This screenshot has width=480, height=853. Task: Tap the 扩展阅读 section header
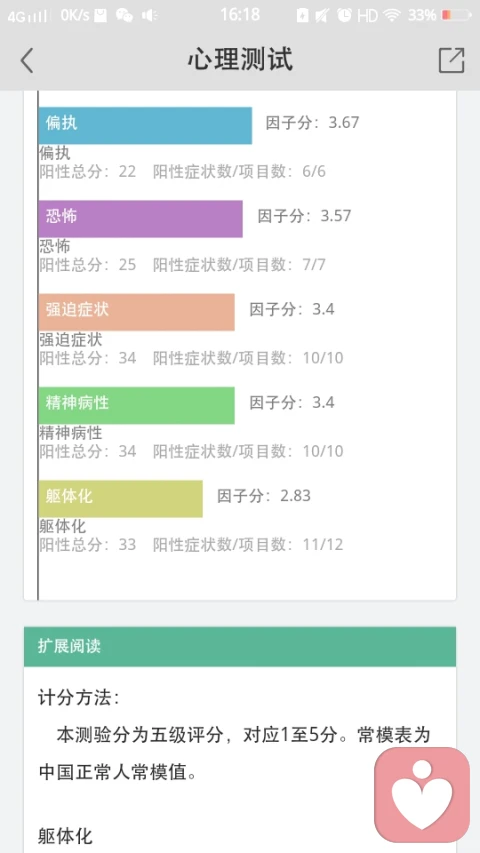[x=240, y=646]
